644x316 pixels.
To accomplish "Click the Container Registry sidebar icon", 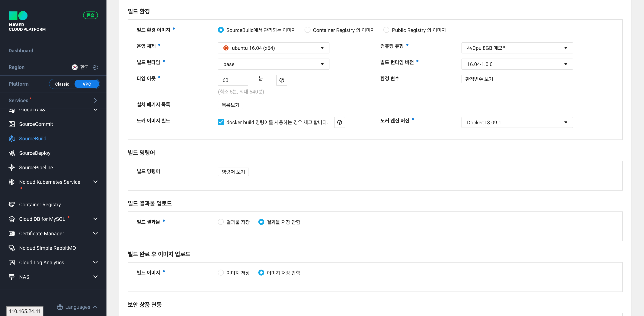I will [11, 204].
